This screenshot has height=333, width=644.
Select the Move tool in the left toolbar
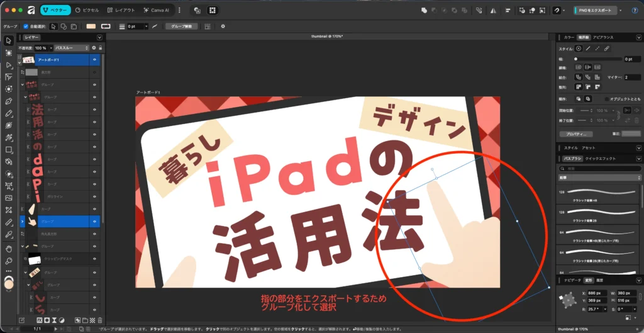[x=9, y=41]
